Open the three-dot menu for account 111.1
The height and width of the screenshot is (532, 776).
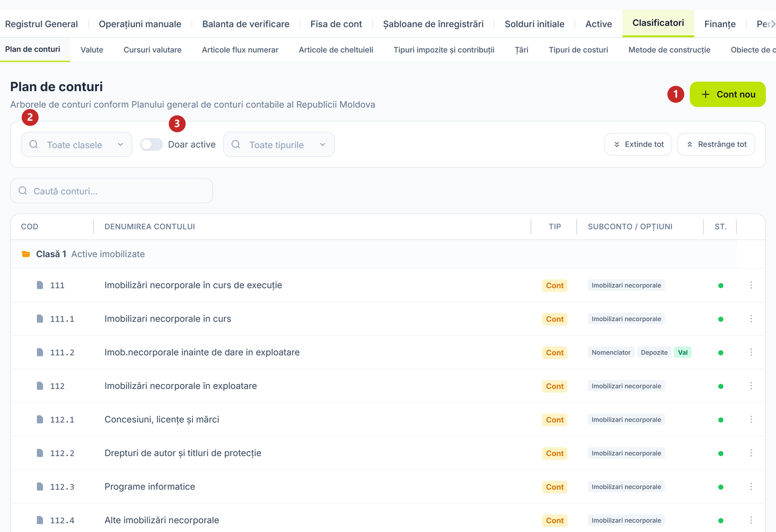pyautogui.click(x=751, y=319)
